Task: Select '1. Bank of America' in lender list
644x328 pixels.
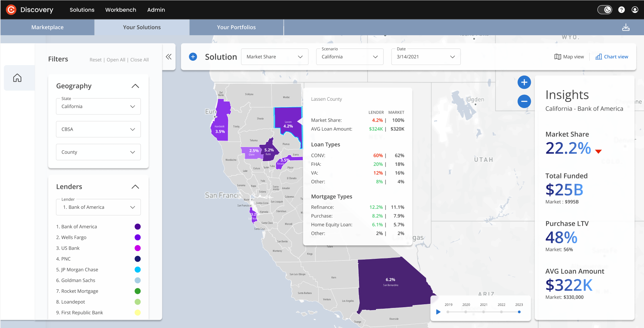Action: tap(77, 227)
